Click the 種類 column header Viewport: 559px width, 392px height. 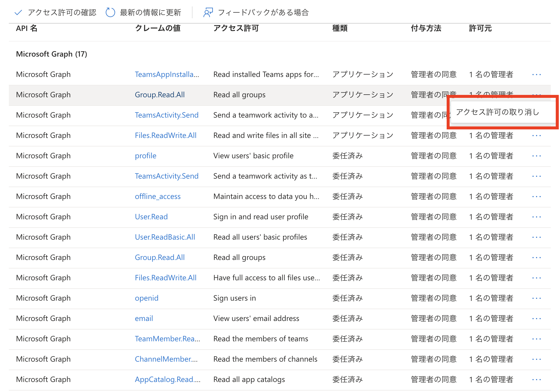(x=340, y=28)
